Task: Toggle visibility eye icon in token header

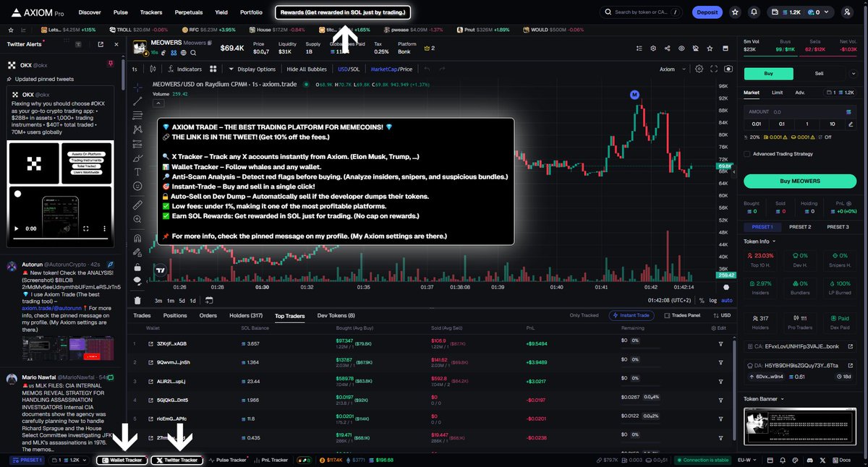Action: tap(681, 48)
